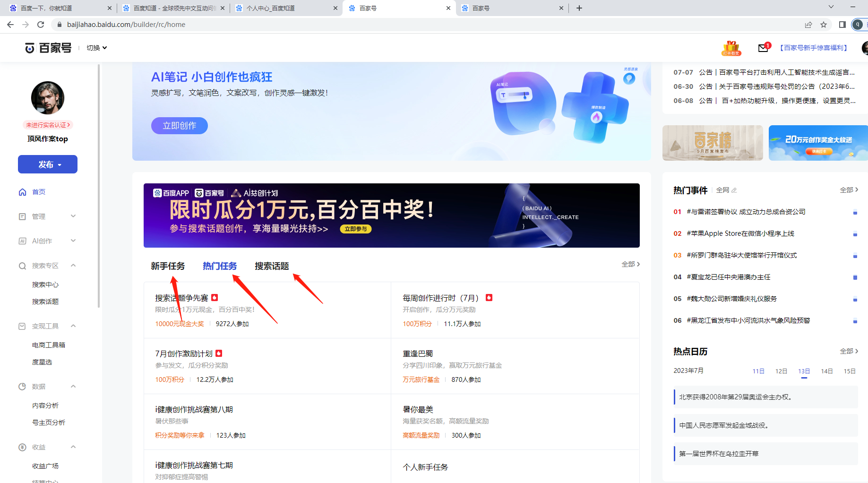Open 全部 link for the task list
868x483 pixels.
tap(631, 264)
